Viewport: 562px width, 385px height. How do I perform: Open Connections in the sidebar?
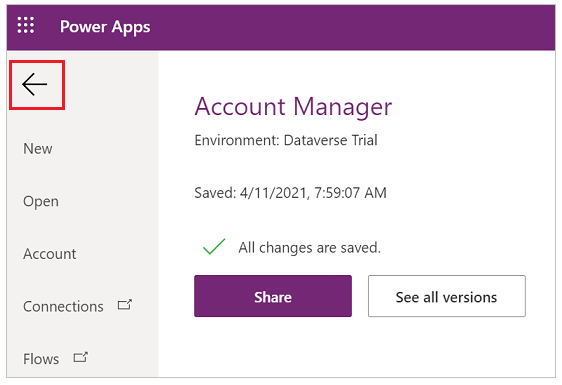click(x=63, y=306)
